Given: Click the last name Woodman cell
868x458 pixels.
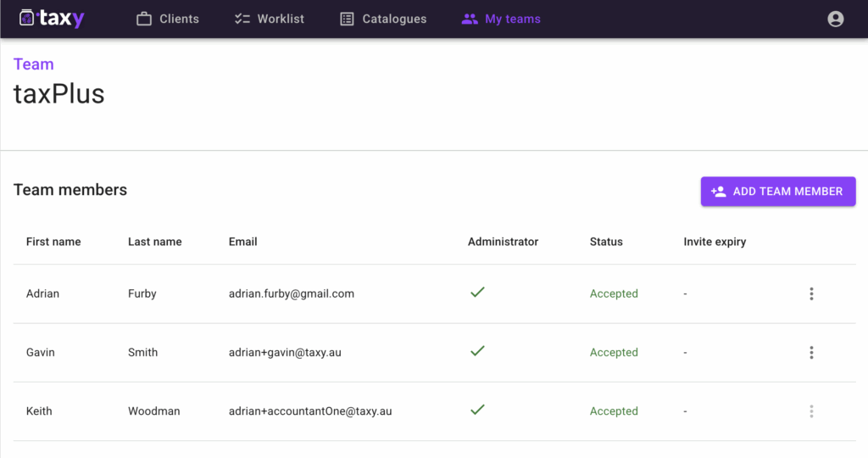Looking at the screenshot, I should click(154, 411).
